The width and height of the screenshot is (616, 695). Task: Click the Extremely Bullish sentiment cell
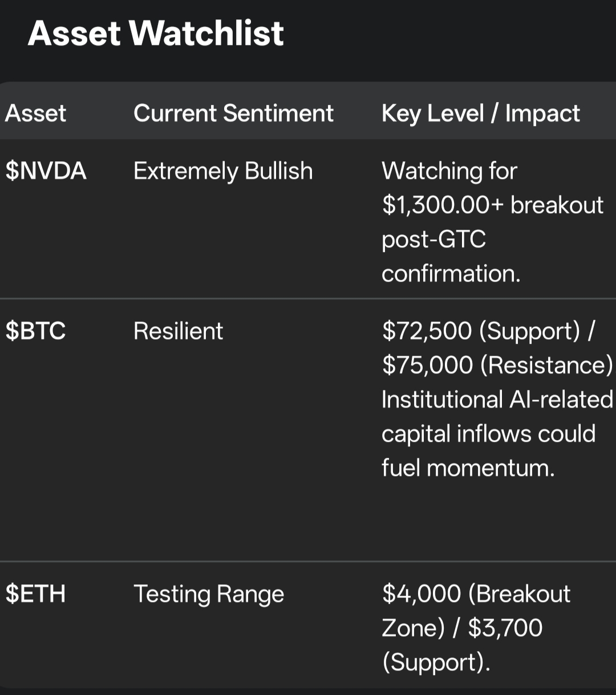(x=223, y=171)
